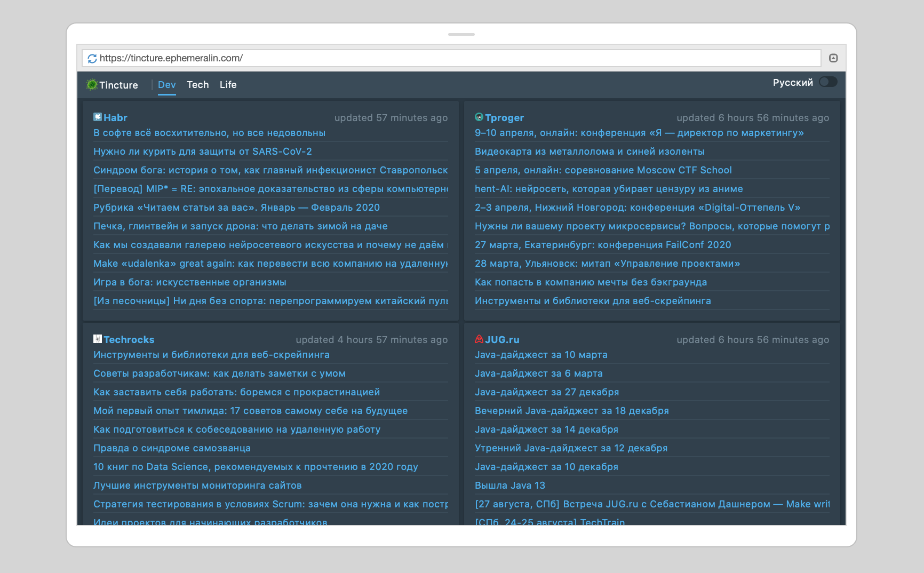Open 'Правда о синдроме самозванца' article
924x573 pixels.
click(x=172, y=448)
